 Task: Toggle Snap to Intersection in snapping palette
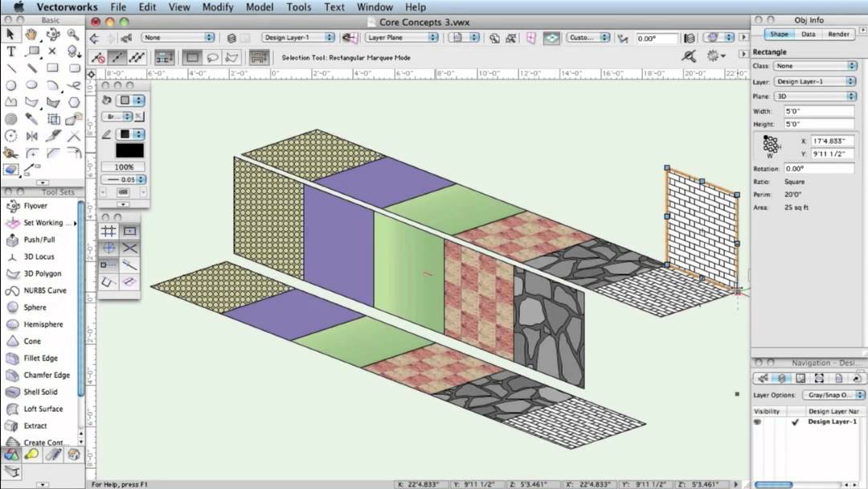[x=129, y=249]
